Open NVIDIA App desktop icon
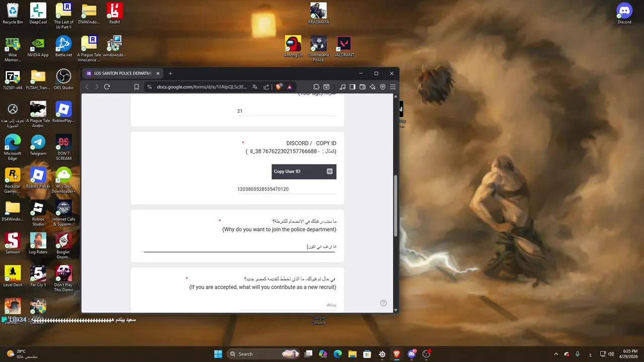 coord(38,46)
